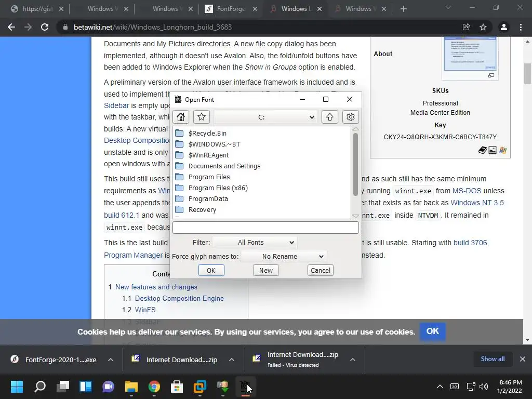
Task: Open the MS-DOS wiki link
Action: coord(467,191)
